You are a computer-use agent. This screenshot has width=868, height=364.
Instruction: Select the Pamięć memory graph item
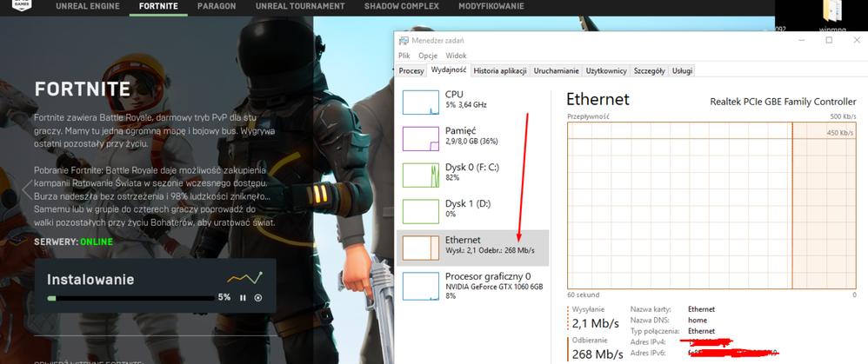click(x=420, y=138)
